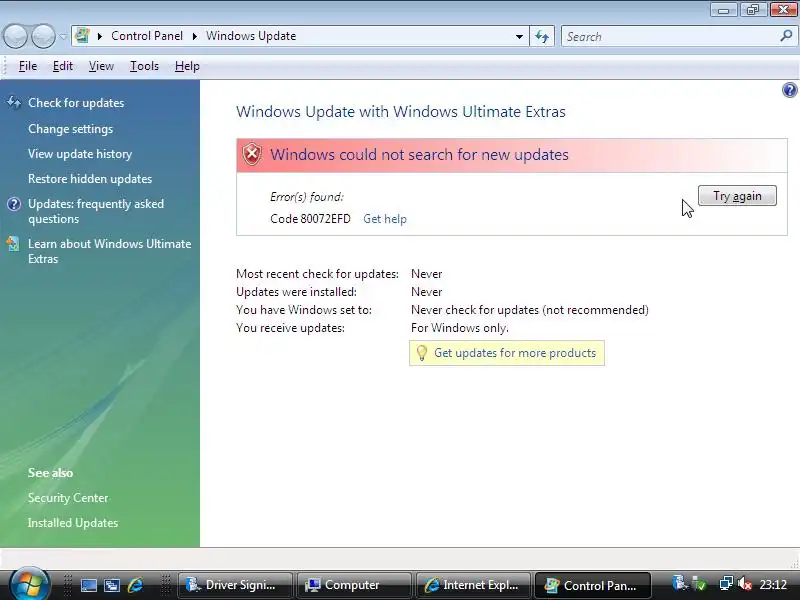The image size is (800, 600).
Task: Switch to Internet Expl... taskbar window
Action: pos(473,585)
